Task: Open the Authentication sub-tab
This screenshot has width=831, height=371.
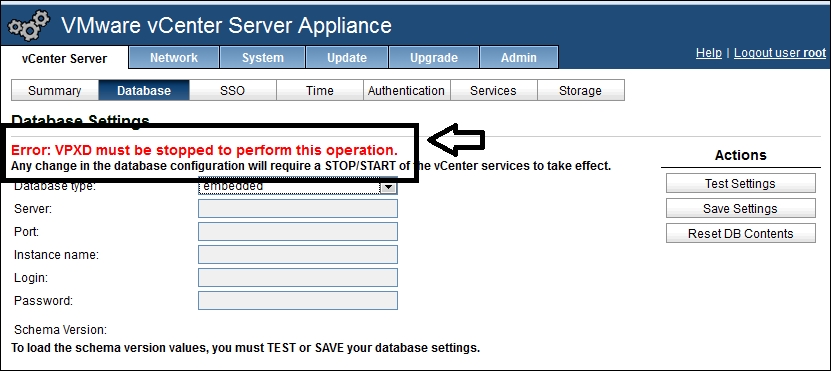Action: coord(406,91)
